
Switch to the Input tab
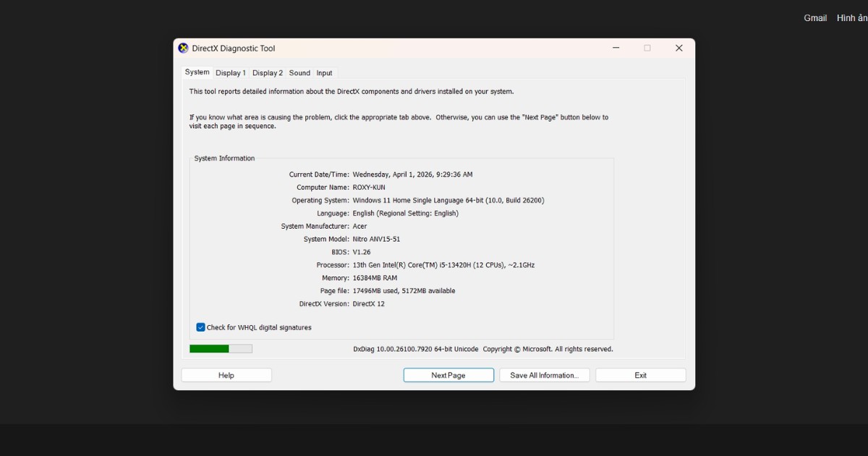coord(324,73)
